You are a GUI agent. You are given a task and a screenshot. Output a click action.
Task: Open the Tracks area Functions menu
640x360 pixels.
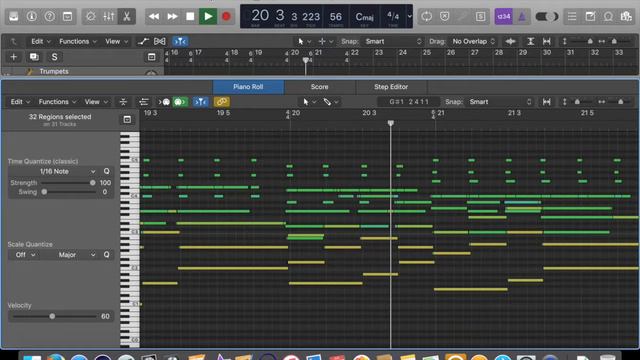[78, 41]
